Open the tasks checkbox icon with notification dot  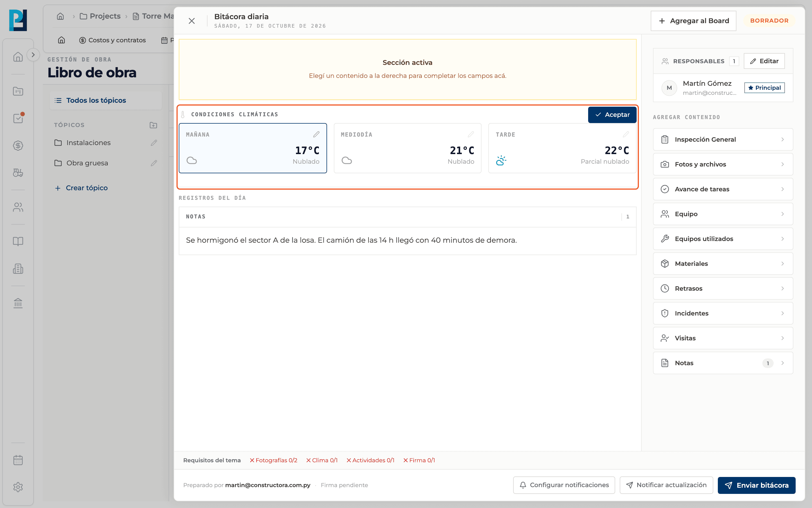[x=18, y=118]
